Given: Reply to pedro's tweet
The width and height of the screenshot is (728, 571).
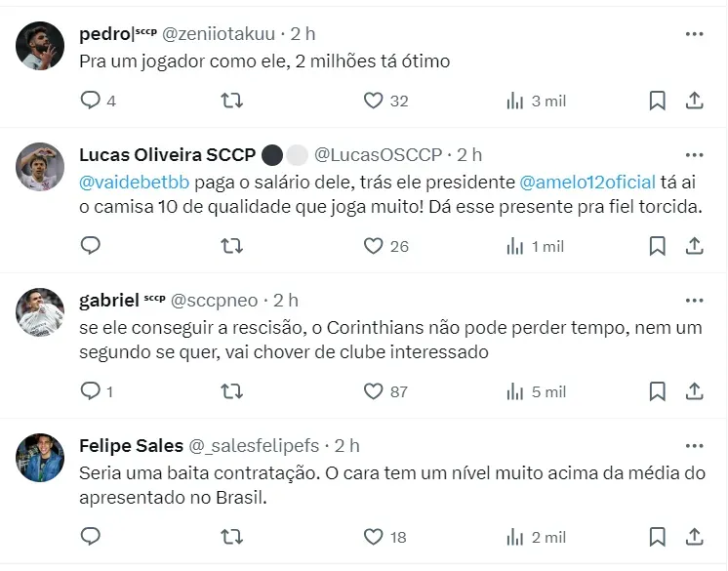Looking at the screenshot, I should 91,101.
